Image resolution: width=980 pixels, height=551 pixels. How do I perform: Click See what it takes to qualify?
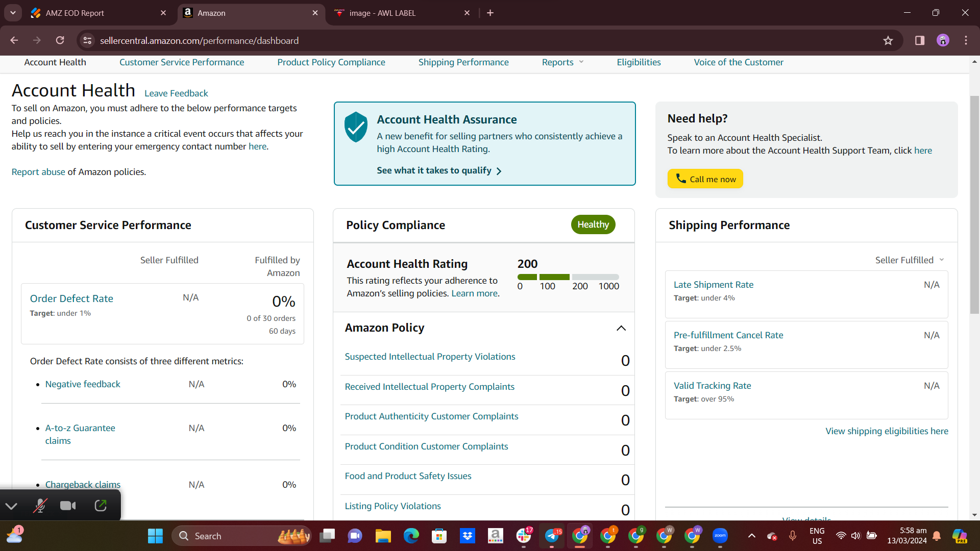439,170
